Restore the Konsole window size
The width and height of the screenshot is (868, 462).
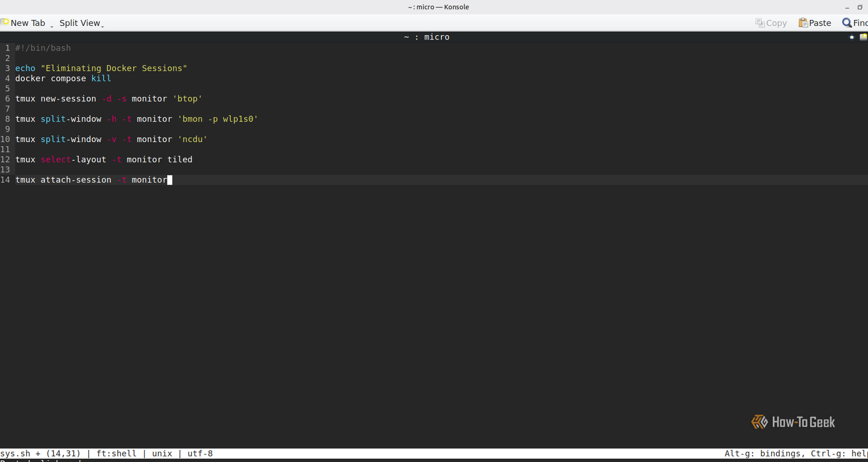pos(860,7)
